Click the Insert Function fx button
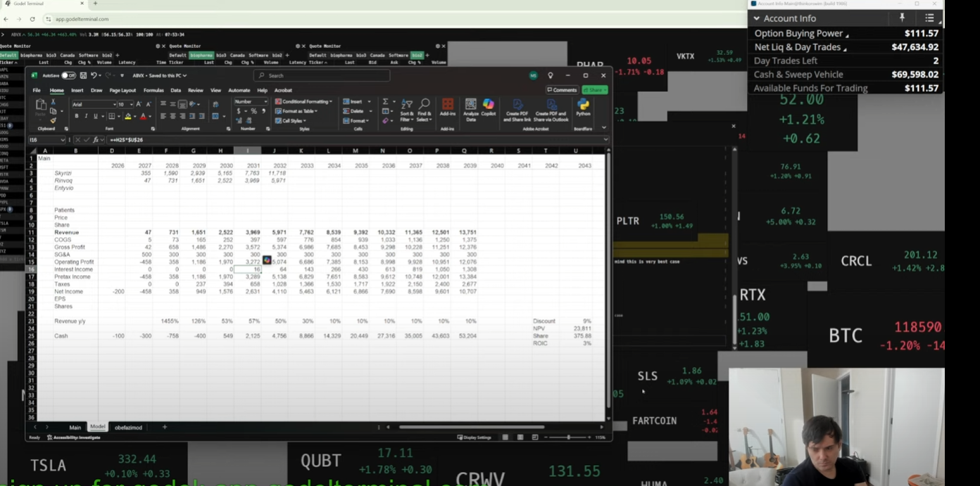 96,140
